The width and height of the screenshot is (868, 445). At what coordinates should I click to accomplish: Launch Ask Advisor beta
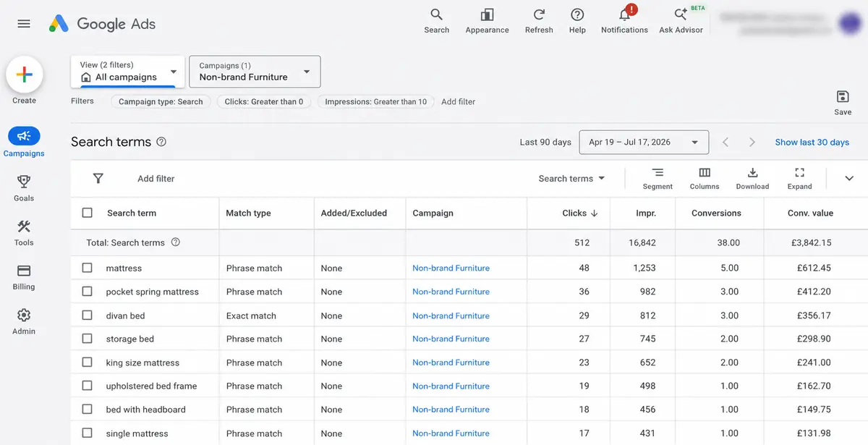click(681, 21)
